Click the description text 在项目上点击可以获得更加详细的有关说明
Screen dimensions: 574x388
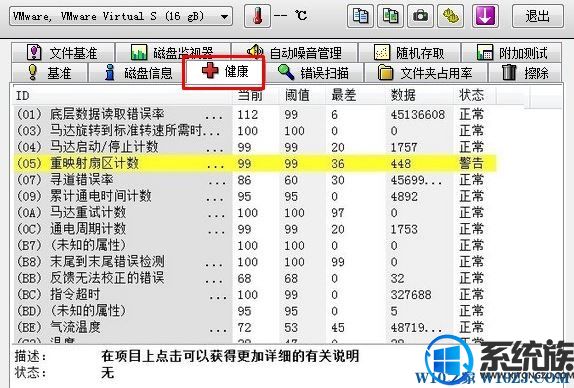click(230, 356)
